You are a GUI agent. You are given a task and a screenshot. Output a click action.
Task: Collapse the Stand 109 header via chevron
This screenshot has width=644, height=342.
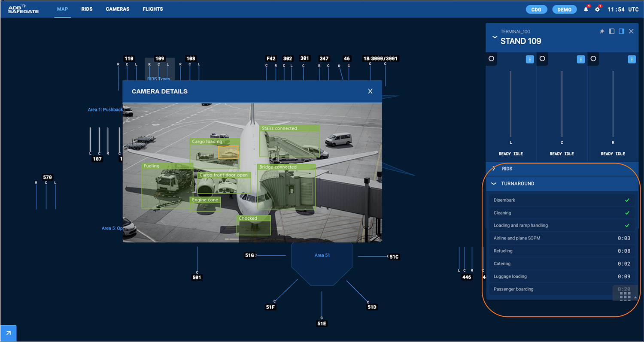(x=495, y=37)
